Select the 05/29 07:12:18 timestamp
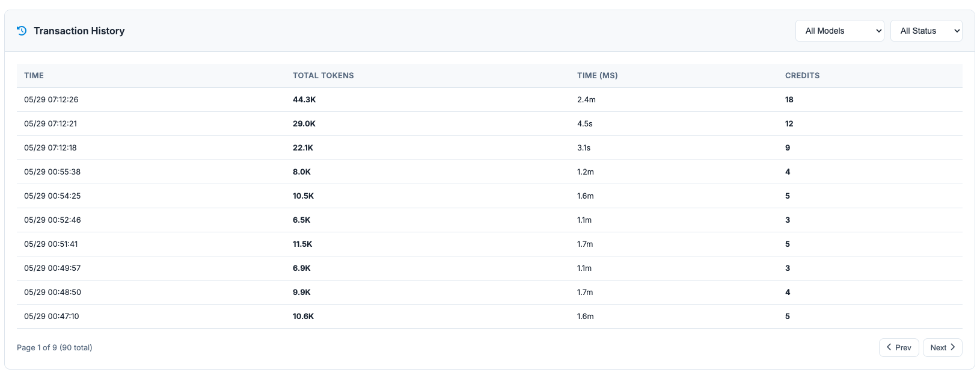This screenshot has width=980, height=375. tap(51, 147)
